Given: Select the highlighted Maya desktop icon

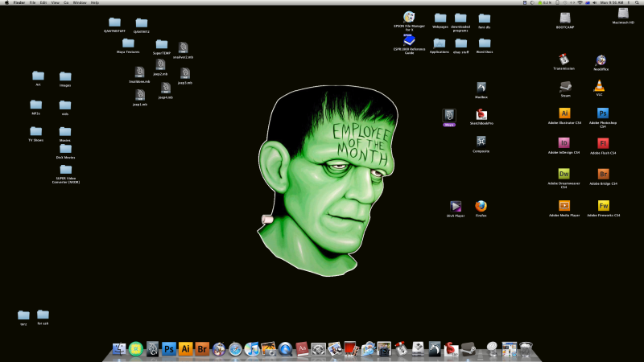Looking at the screenshot, I should [449, 115].
